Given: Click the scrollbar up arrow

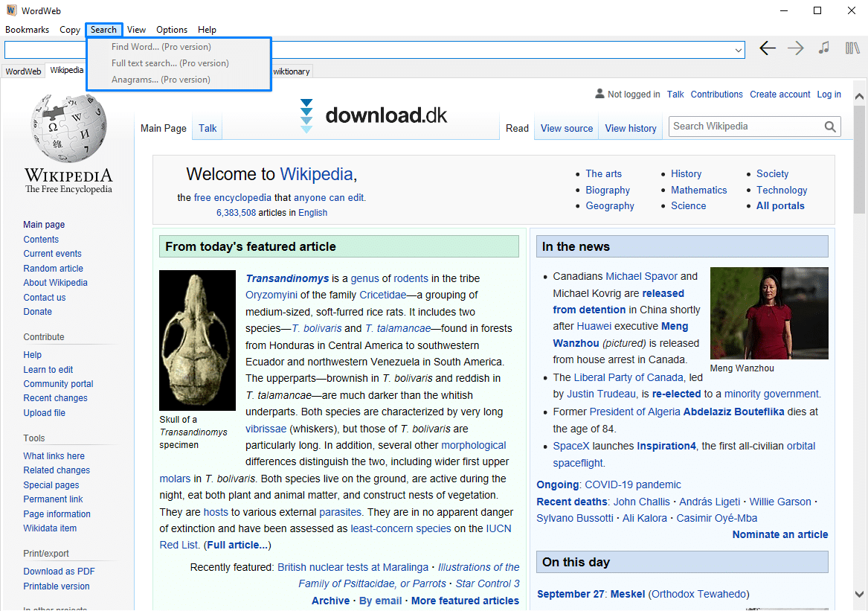Looking at the screenshot, I should point(859,97).
